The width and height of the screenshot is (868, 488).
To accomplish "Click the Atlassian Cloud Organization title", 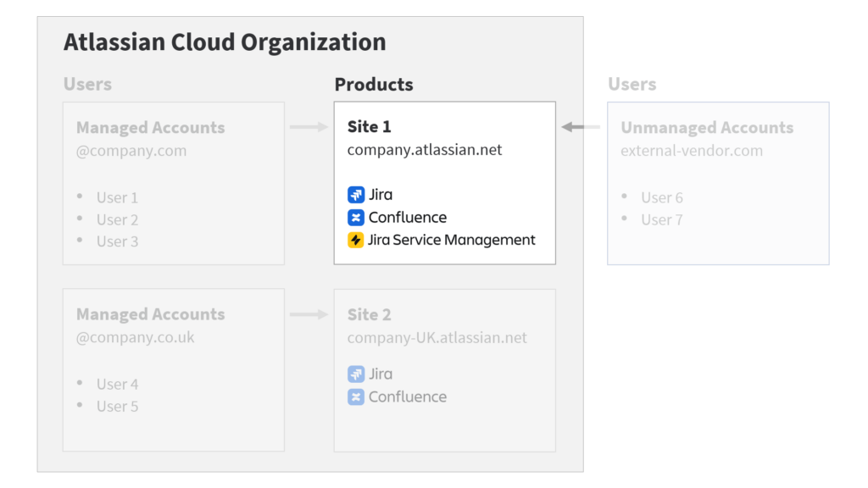I will pos(225,42).
